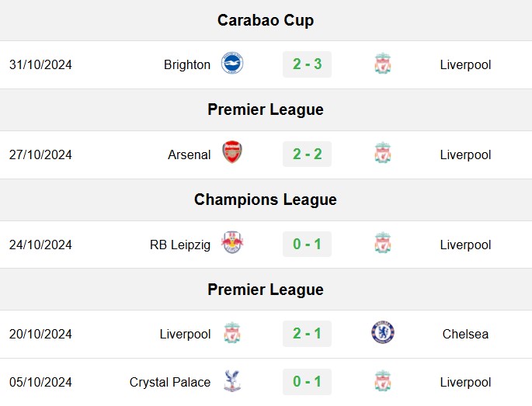The image size is (532, 406).
Task: Open the 2 - 2 Arsenal score
Action: click(307, 154)
